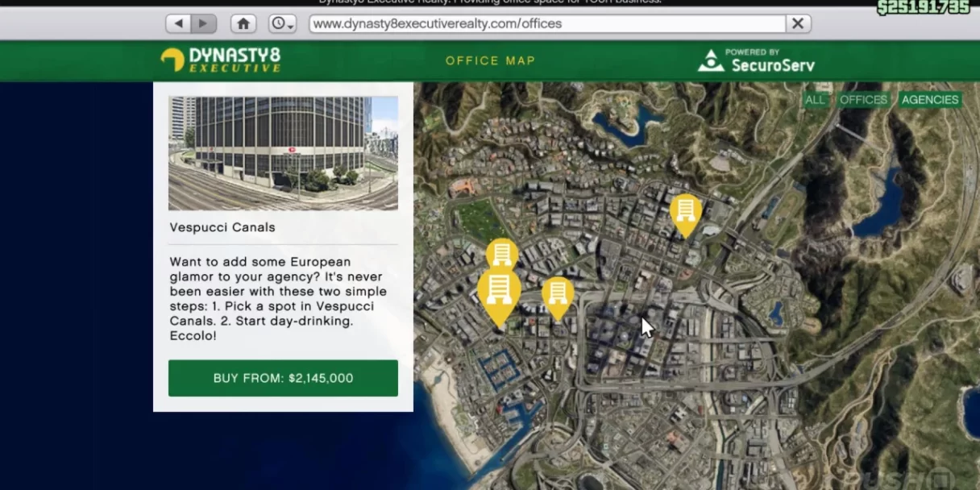The height and width of the screenshot is (490, 980).
Task: Click the SecuroServ logo
Action: coord(756,60)
